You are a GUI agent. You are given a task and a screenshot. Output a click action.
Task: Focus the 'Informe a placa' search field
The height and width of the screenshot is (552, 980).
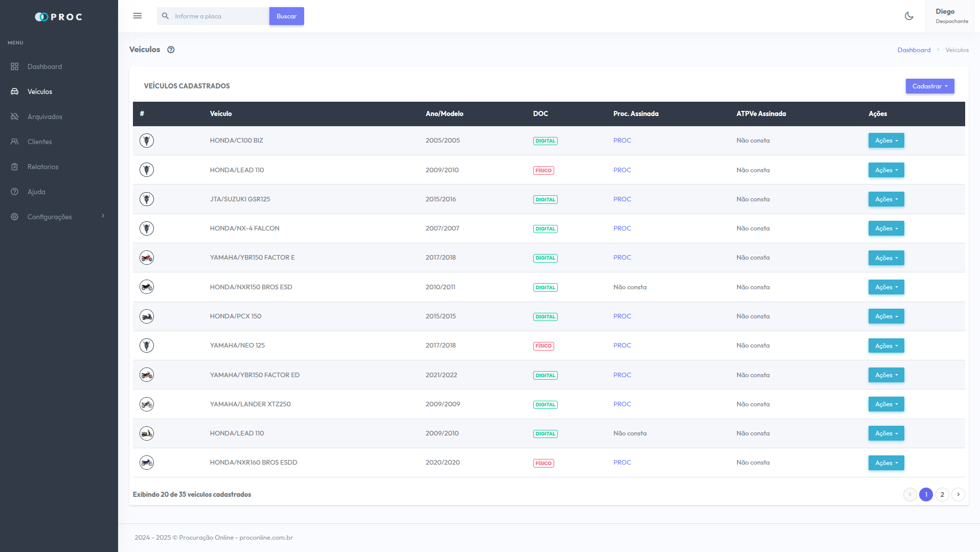click(220, 16)
